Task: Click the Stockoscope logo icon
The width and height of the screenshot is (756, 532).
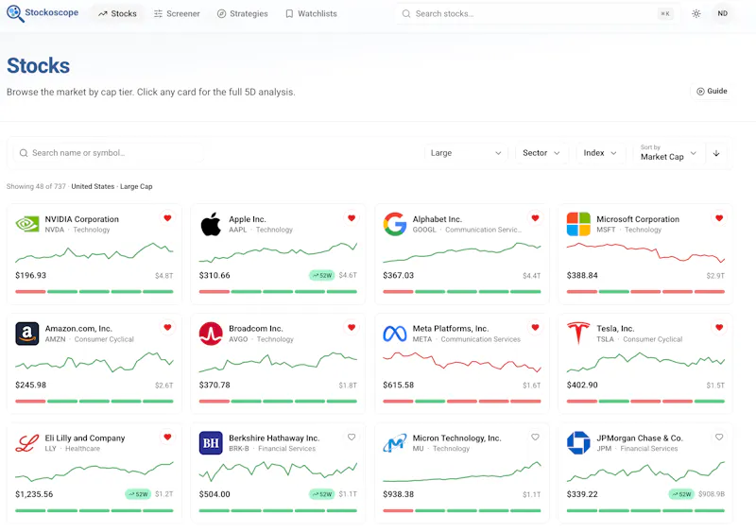Action: coord(15,13)
